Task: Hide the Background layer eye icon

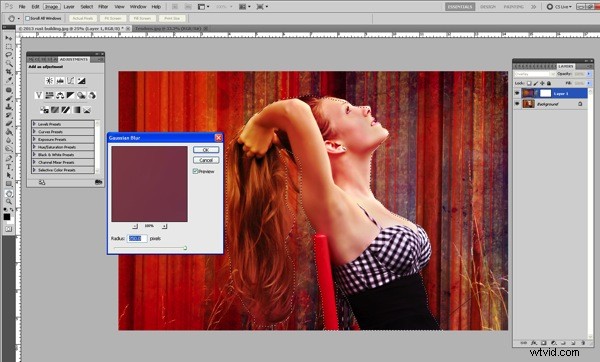Action: 517,104
